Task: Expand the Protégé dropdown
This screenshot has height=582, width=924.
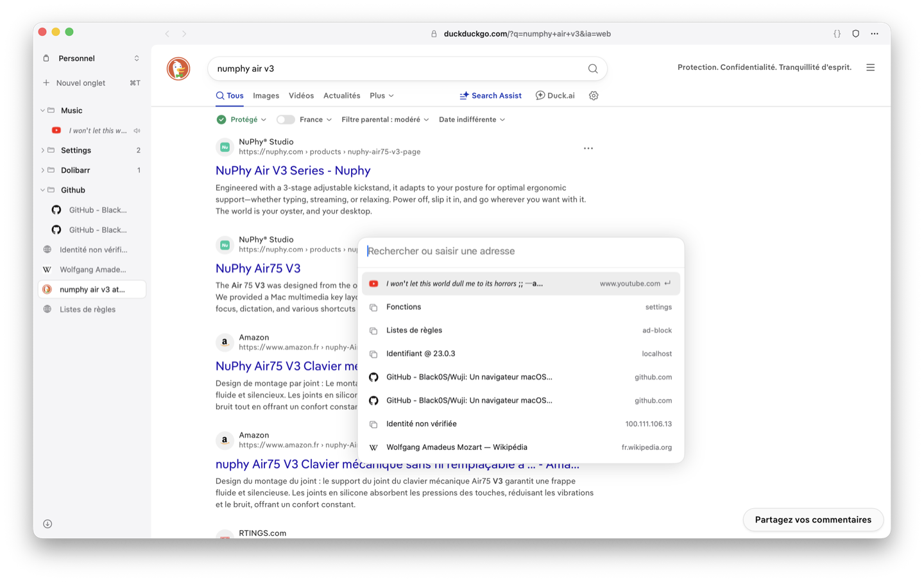Action: click(x=248, y=120)
